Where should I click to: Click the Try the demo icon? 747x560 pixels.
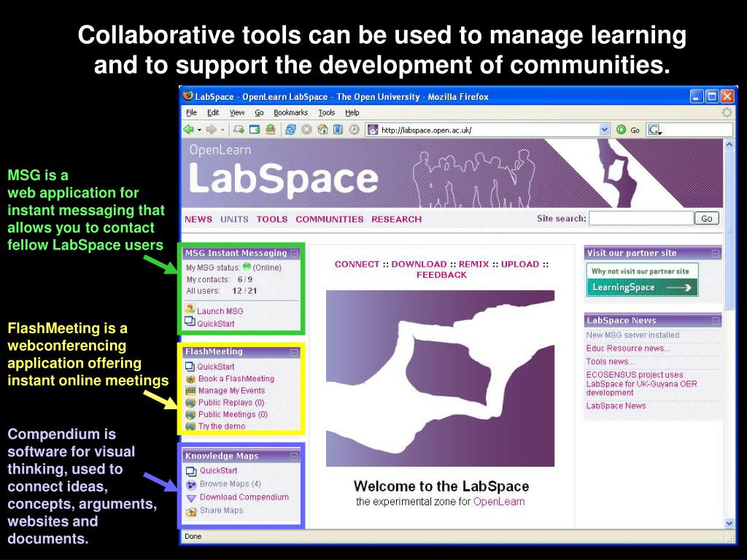pos(190,426)
